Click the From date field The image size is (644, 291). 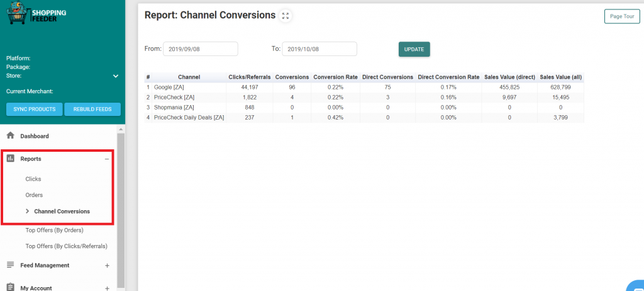click(201, 49)
